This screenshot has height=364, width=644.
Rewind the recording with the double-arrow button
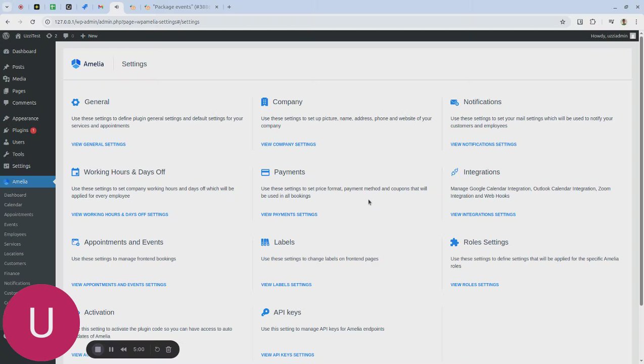pyautogui.click(x=123, y=349)
